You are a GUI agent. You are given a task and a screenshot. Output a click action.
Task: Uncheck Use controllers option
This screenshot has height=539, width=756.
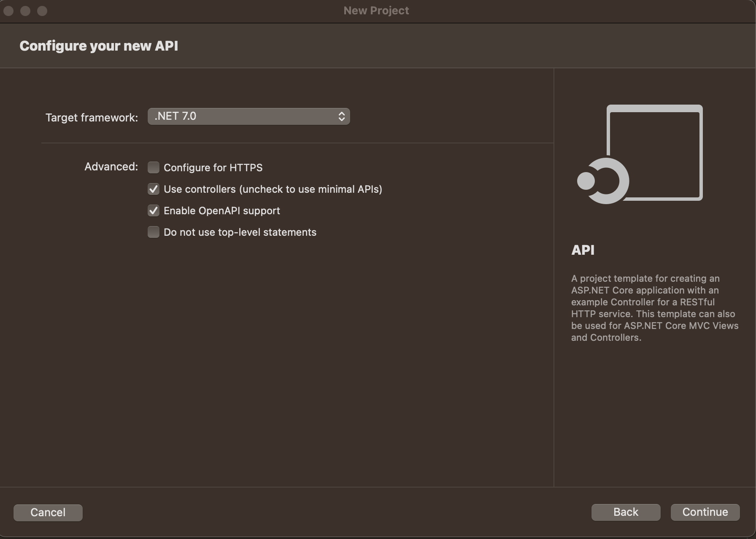point(154,189)
